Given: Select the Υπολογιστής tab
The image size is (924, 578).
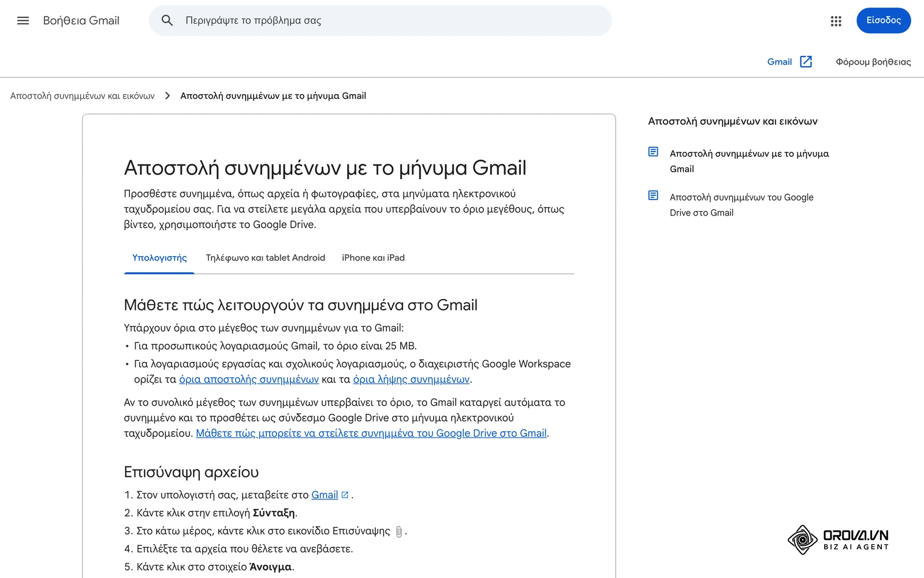Looking at the screenshot, I should [x=159, y=258].
